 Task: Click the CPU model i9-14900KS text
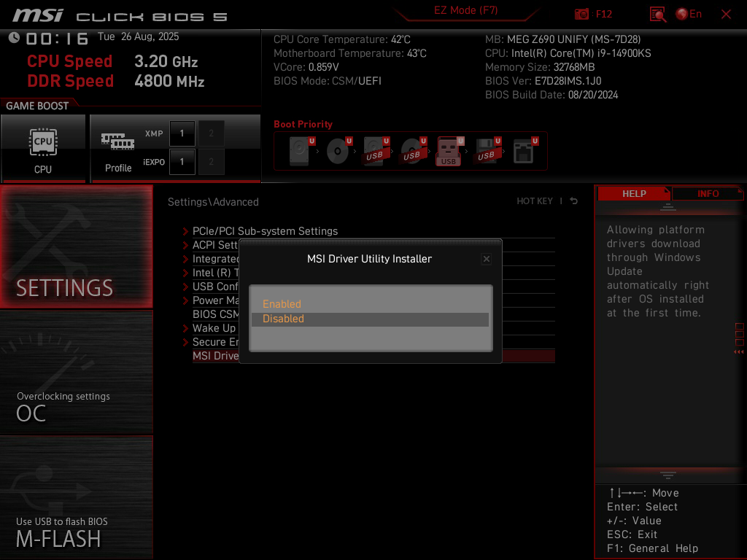[x=568, y=53]
